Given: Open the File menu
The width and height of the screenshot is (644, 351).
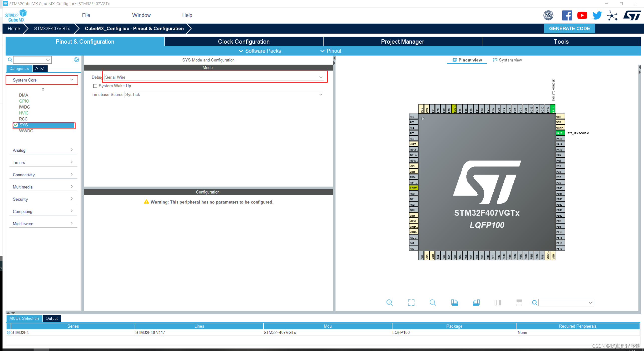Looking at the screenshot, I should point(86,15).
